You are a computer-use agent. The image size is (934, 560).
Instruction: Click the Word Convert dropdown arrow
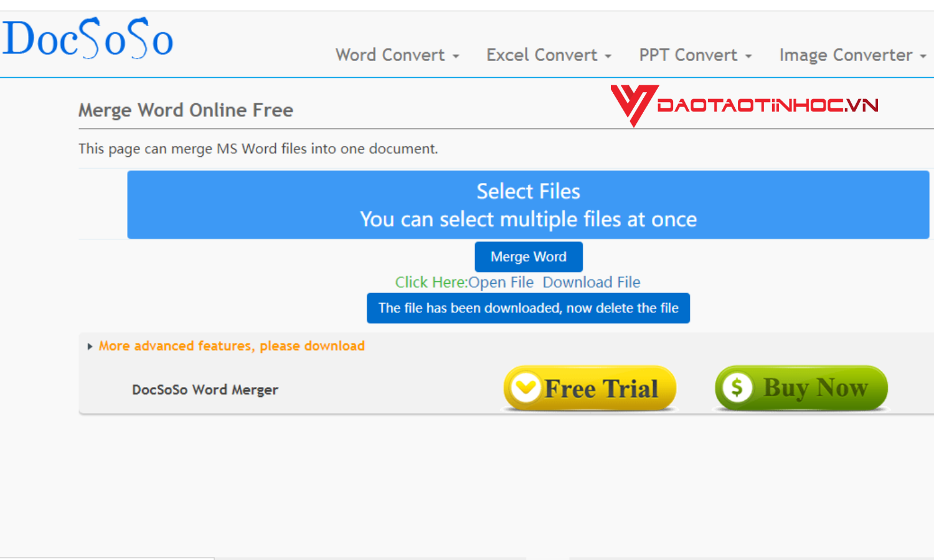point(457,56)
